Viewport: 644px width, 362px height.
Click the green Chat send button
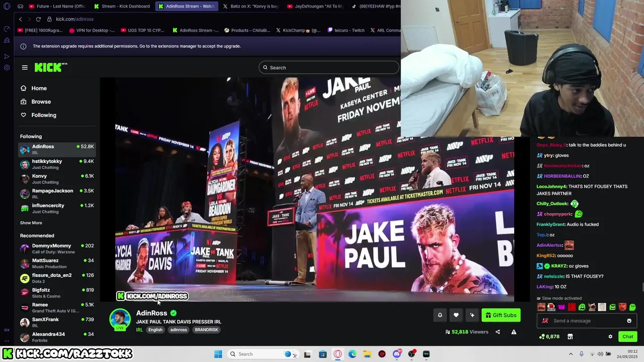[x=628, y=337]
